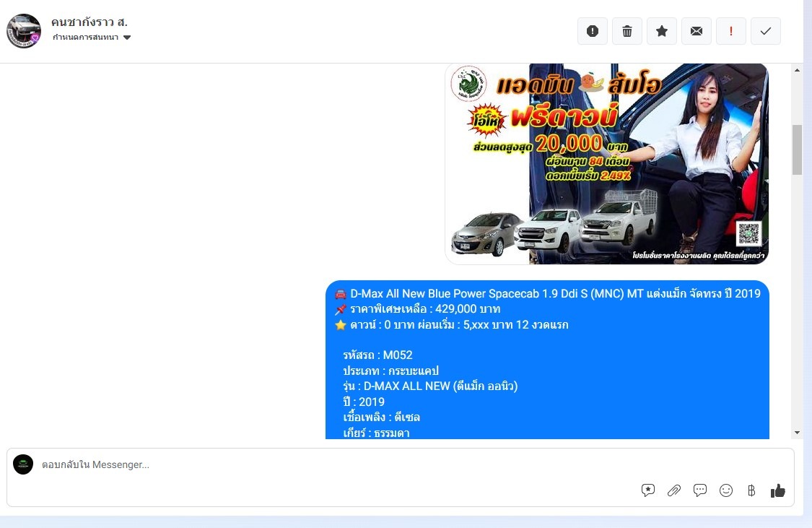Click QR code in promotion image
812x528 pixels.
(748, 234)
